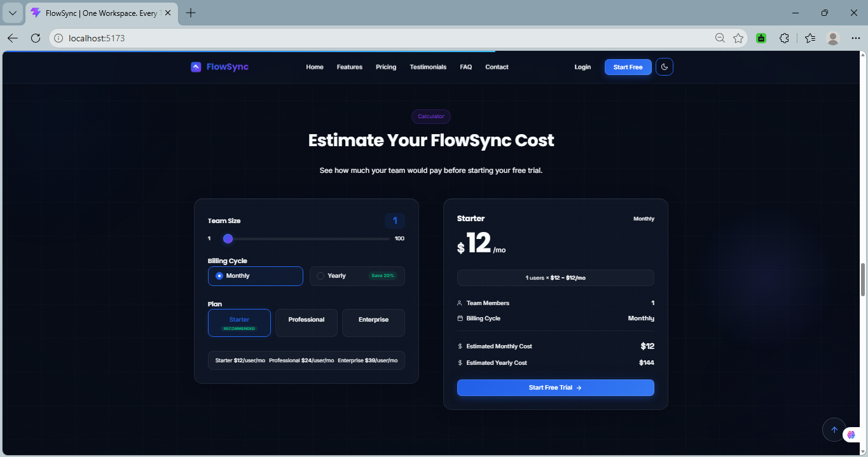Screen dimensions: 868x457
Task: Bookmark this page with the star icon
Action: (x=738, y=38)
